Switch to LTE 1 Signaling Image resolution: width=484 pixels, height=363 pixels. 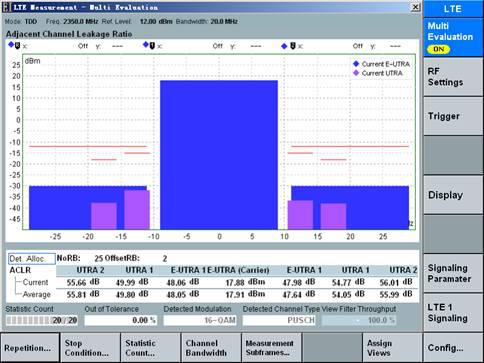[453, 313]
